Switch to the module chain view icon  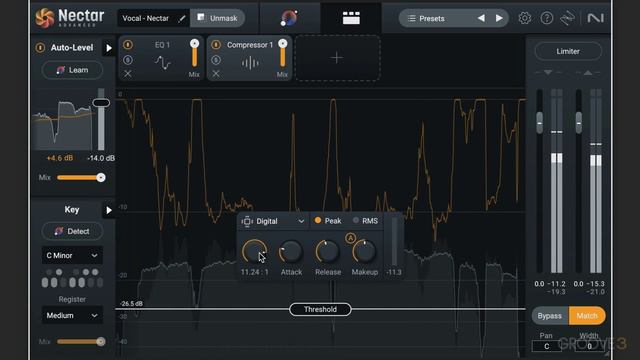coord(351,18)
